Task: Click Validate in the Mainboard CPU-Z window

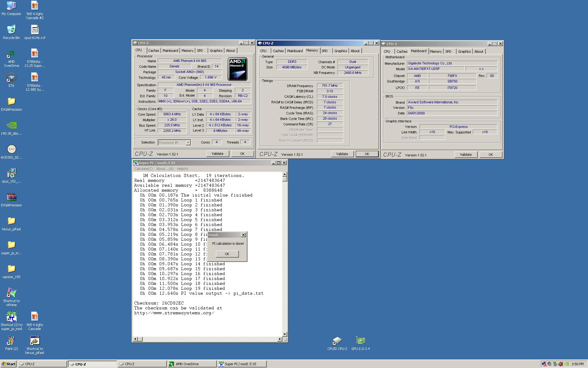Action: tap(466, 155)
